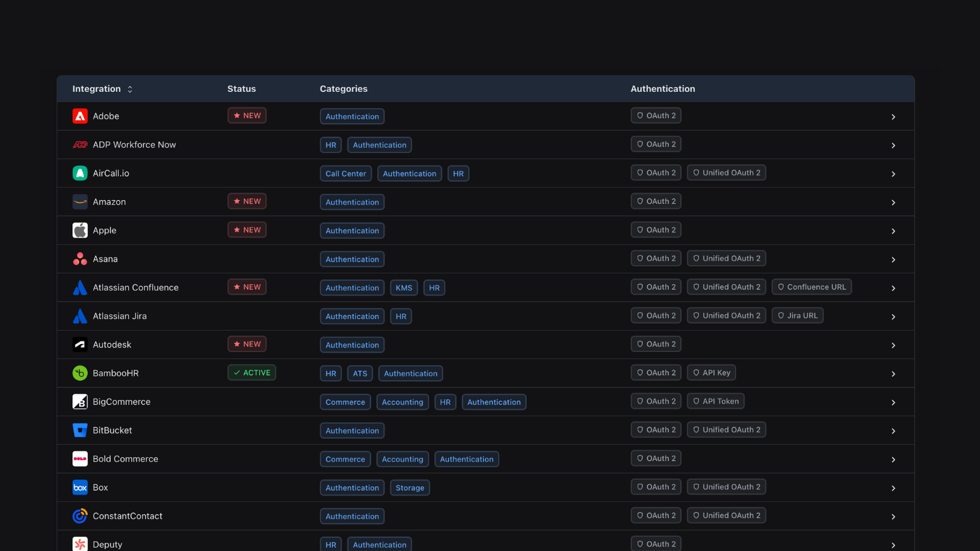This screenshot has width=980, height=551.
Task: Click the Asana icon
Action: click(80, 258)
